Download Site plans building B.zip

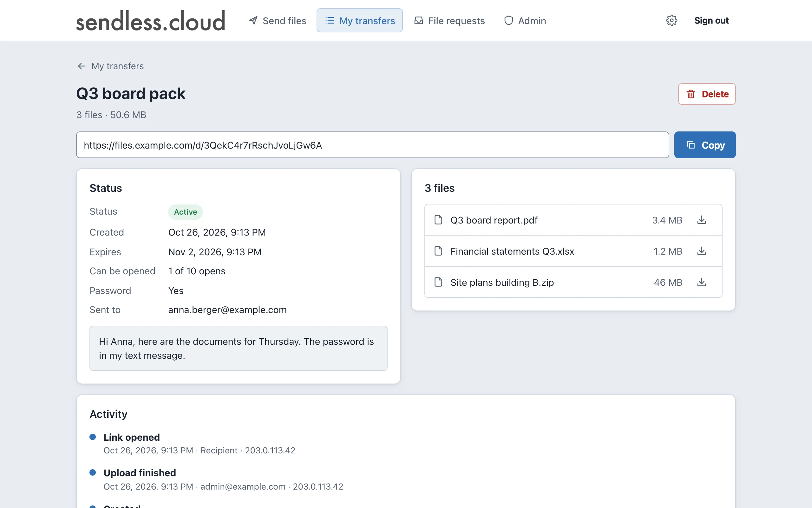[701, 282]
